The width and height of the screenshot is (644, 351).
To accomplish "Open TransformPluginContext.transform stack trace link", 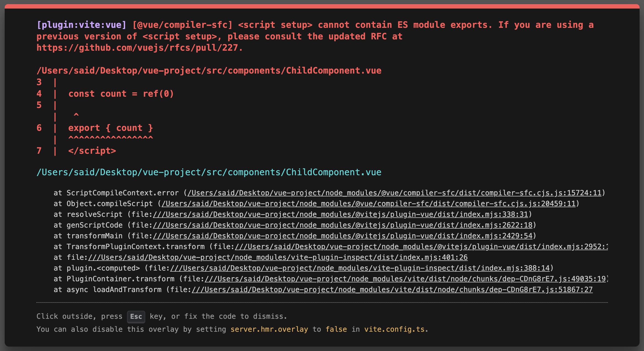I will (421, 247).
